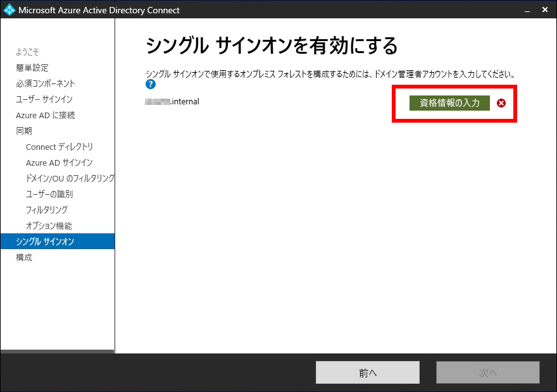Minimize the Azure AD Connect window
Image resolution: width=557 pixels, height=392 pixels.
pos(527,10)
